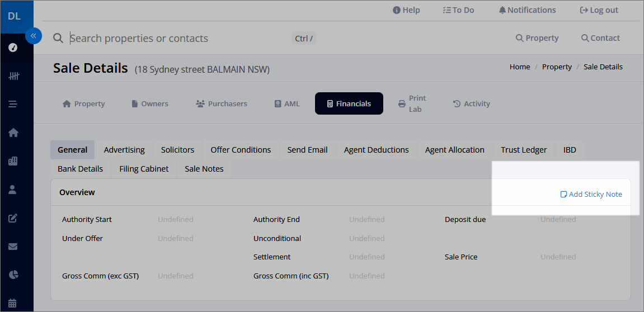Add a sticky note to Overview
This screenshot has height=312, width=644.
coord(591,194)
